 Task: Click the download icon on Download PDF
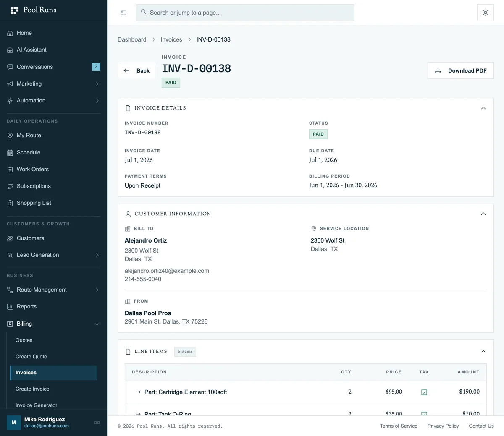click(438, 71)
